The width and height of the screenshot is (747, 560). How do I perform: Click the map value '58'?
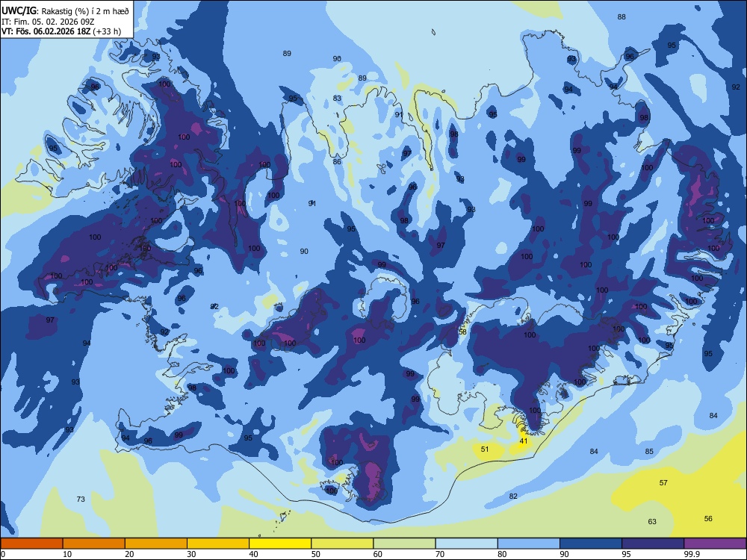point(462,332)
